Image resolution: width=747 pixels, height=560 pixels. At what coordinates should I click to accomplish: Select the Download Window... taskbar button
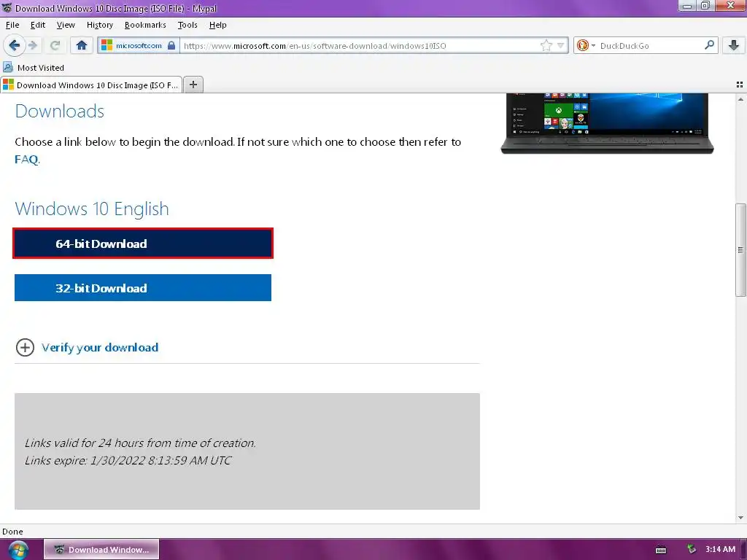pyautogui.click(x=101, y=550)
